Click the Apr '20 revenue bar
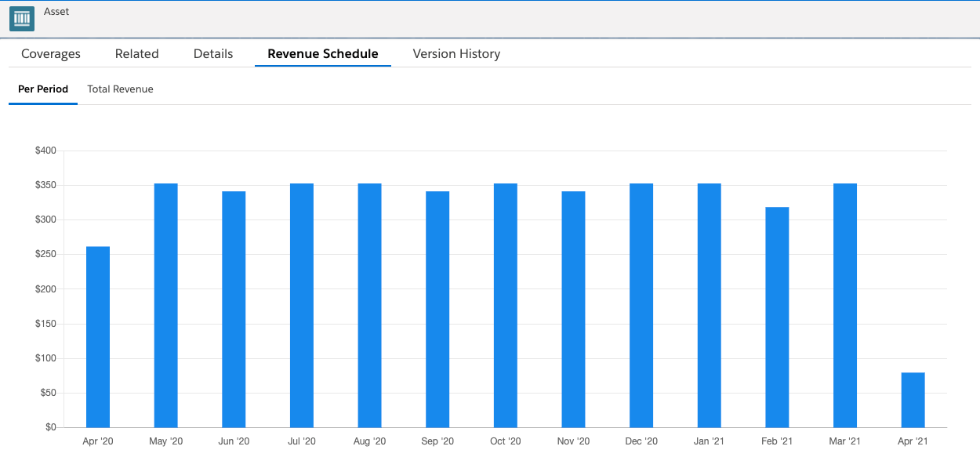The height and width of the screenshot is (468, 980). (98, 337)
